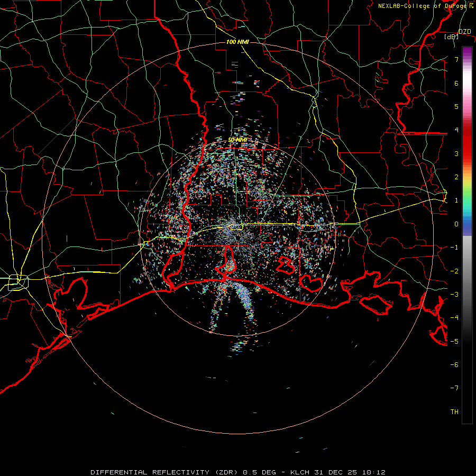Click the -7 value on the color scale
The width and height of the screenshot is (476, 476).
tap(454, 388)
